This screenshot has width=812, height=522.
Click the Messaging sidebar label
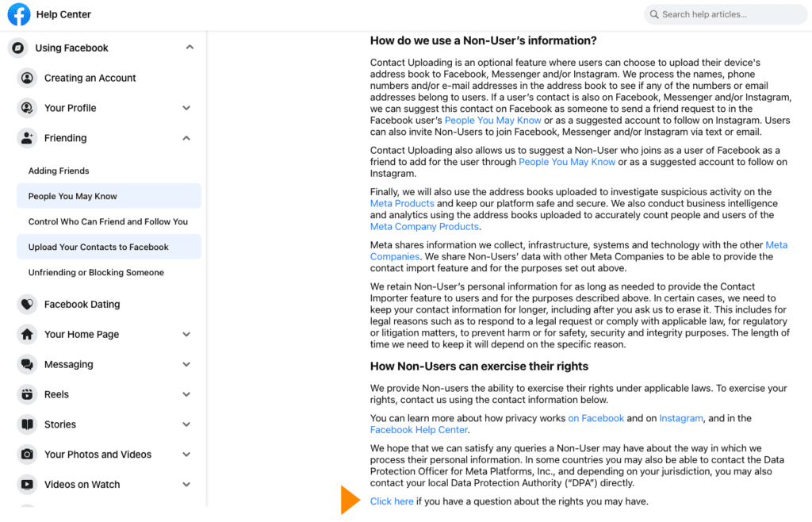[x=68, y=364]
